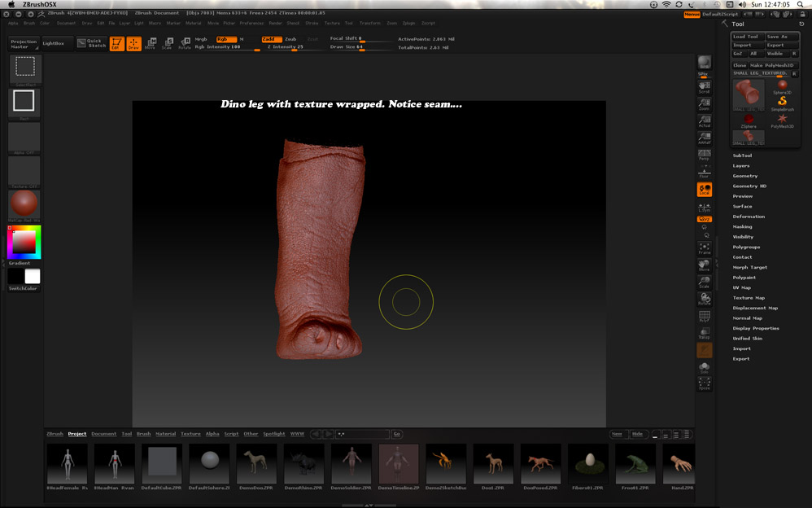Select the ZSphere tool

pyautogui.click(x=749, y=120)
